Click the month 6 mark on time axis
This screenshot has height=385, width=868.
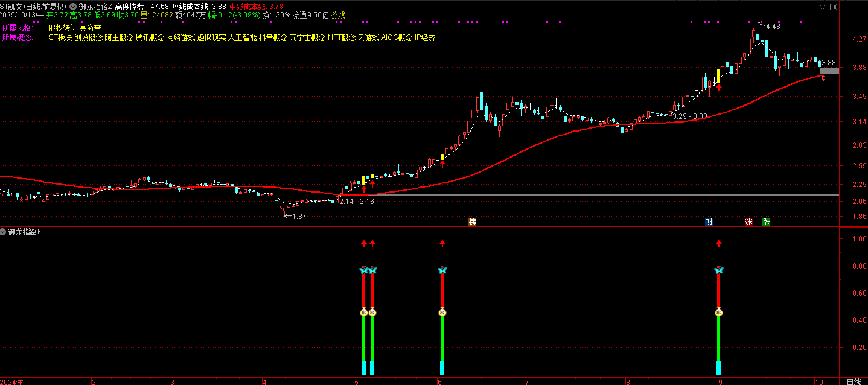(x=439, y=381)
